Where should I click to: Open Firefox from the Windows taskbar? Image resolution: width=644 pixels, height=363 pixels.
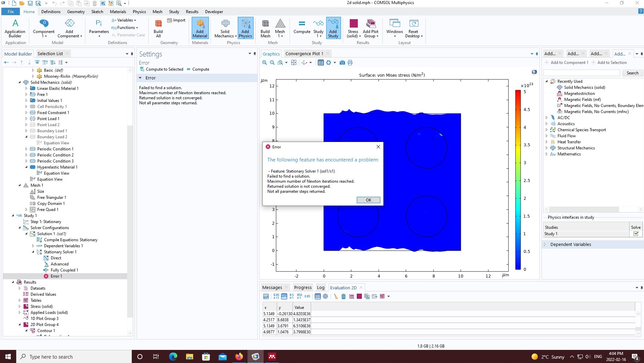(239, 357)
